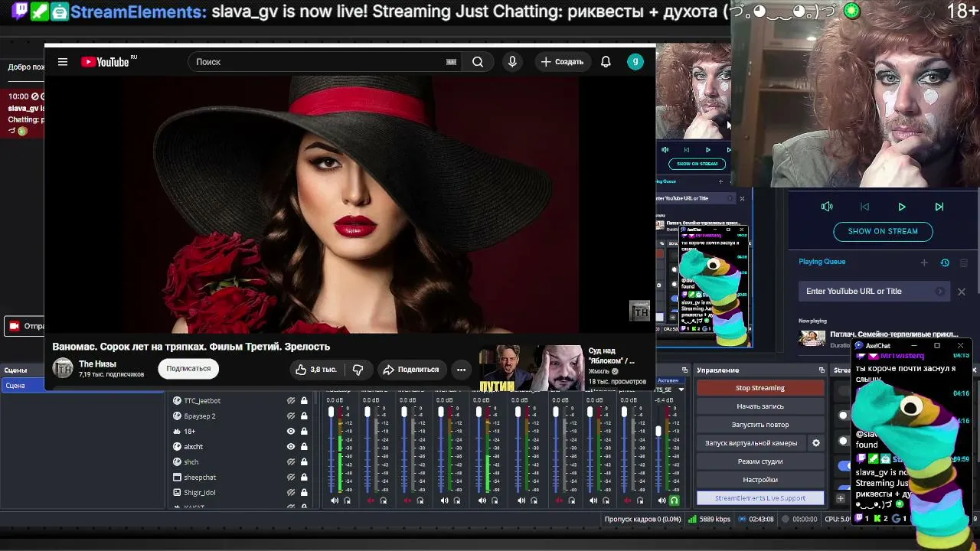Add a song to the Playing Queue
The width and height of the screenshot is (980, 551).
(x=924, y=262)
